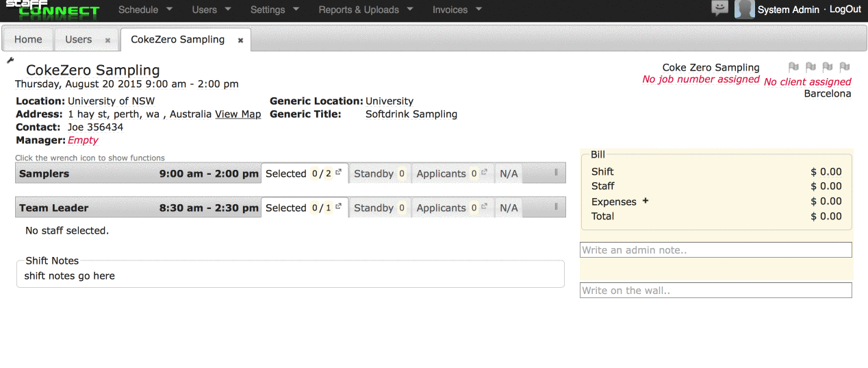Show the Samplers Standby tab

380,173
